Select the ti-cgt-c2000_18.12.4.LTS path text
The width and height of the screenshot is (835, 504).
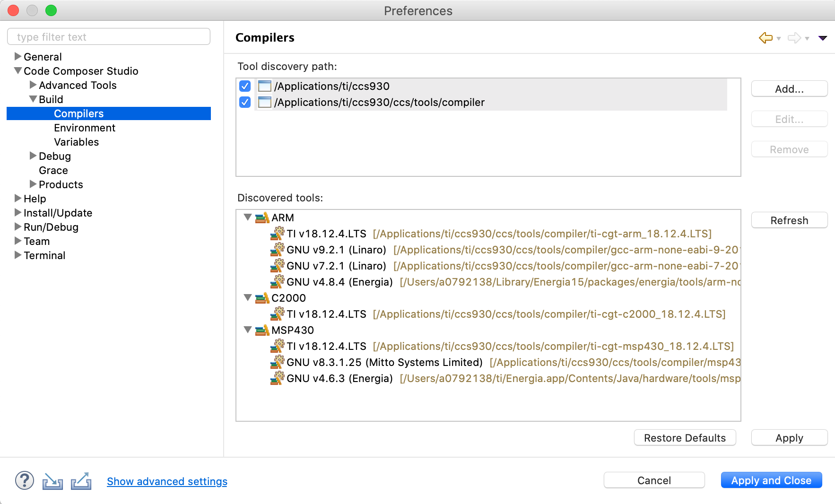(549, 314)
